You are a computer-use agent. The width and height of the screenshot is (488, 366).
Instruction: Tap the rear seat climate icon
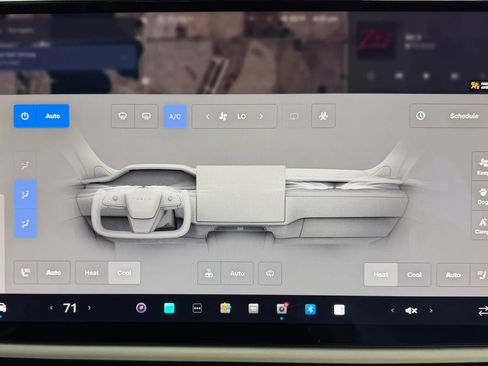pos(209,273)
